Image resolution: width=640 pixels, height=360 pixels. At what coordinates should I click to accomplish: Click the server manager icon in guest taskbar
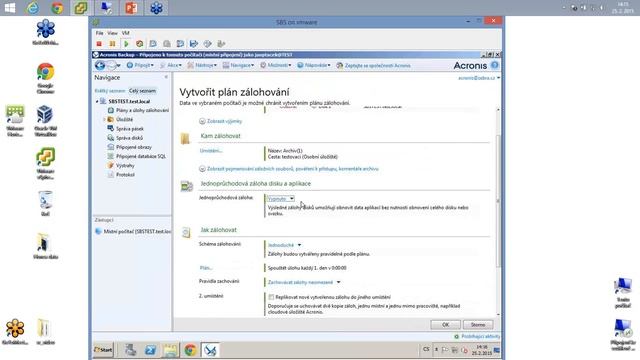click(x=131, y=350)
